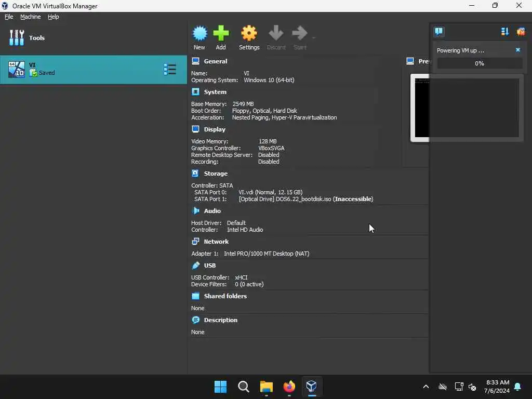This screenshot has height=399, width=532.
Task: Open the notification bell in taskbar
Action: click(518, 387)
